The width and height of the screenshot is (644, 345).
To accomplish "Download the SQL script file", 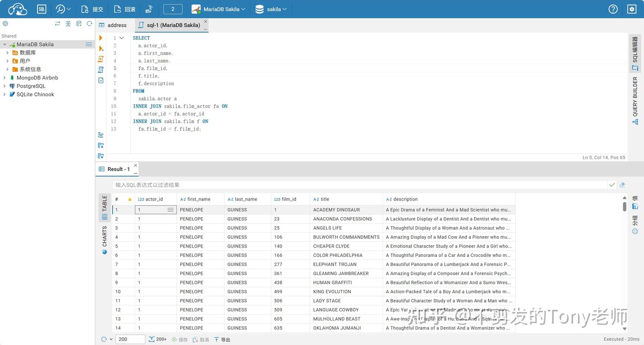I will 101,145.
